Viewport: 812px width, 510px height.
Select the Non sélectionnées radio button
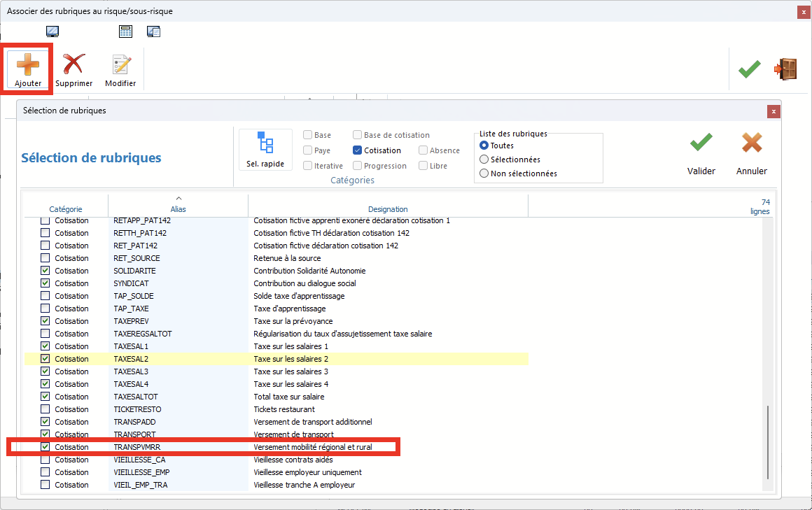pyautogui.click(x=484, y=173)
